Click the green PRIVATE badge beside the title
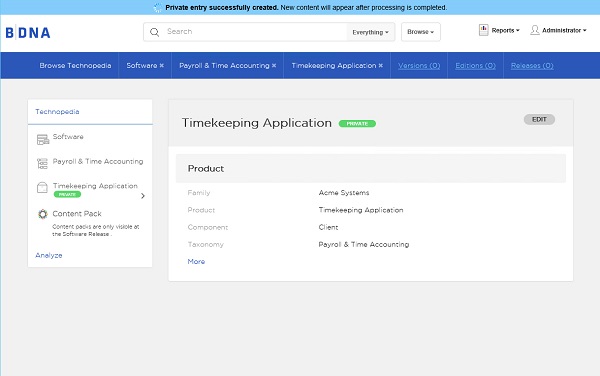 click(357, 124)
